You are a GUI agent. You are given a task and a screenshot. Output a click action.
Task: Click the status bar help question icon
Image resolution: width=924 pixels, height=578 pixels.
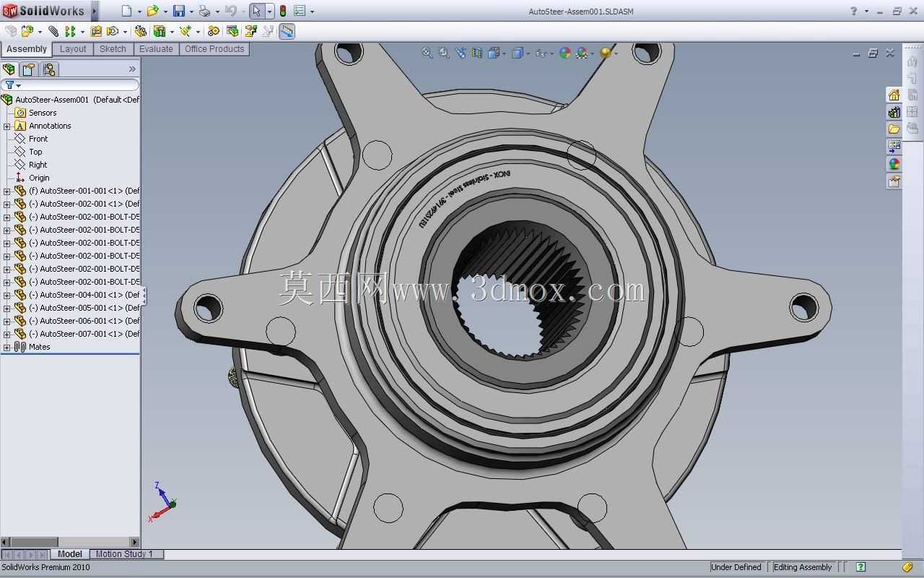(860, 567)
